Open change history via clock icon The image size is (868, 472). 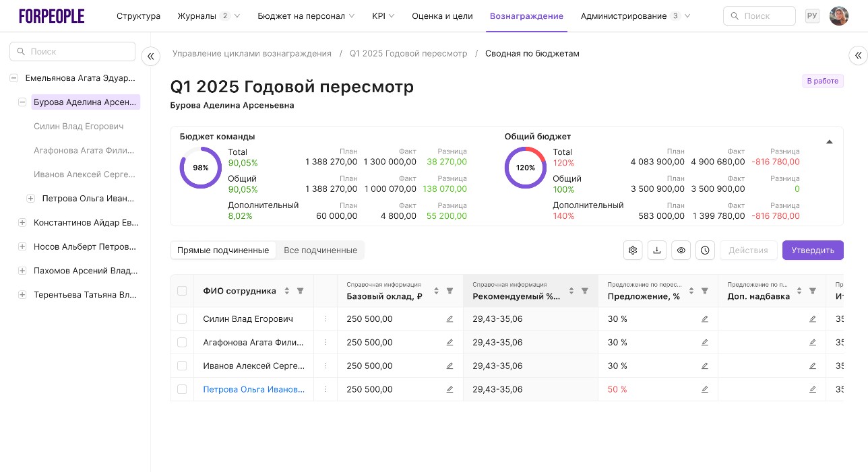tap(705, 250)
